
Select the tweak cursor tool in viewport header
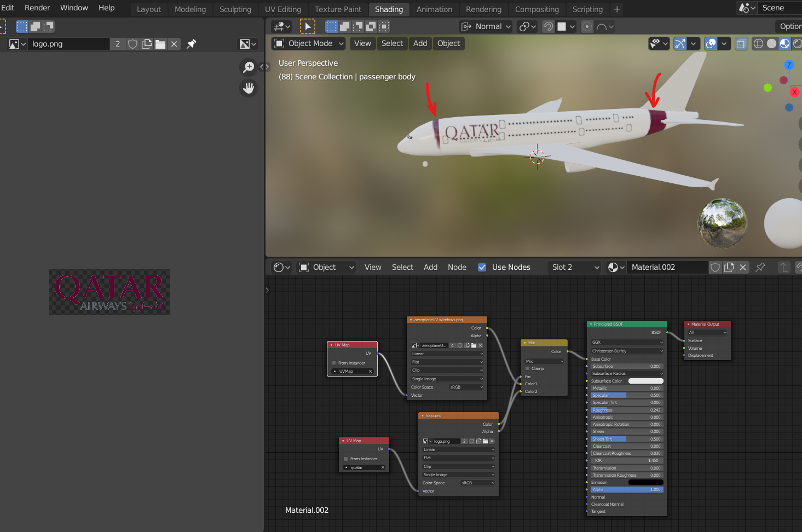(x=308, y=26)
